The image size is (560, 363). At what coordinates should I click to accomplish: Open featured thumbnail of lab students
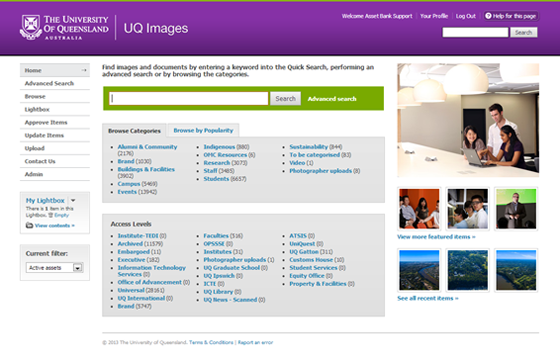(468, 209)
